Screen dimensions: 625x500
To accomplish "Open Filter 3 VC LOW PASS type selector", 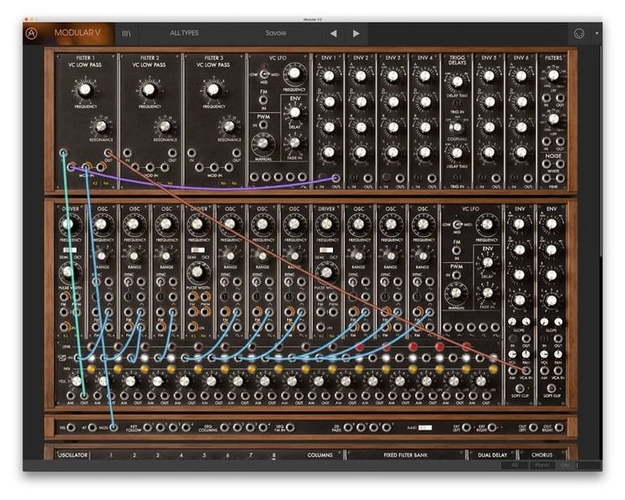I will [x=213, y=65].
